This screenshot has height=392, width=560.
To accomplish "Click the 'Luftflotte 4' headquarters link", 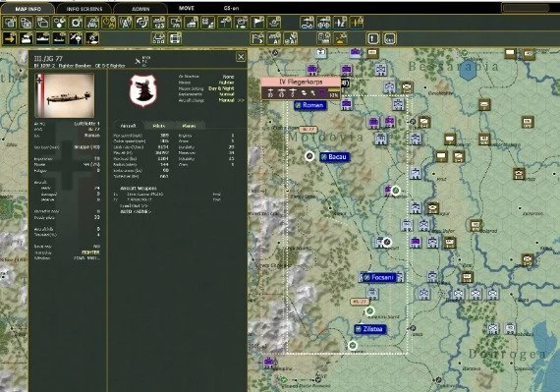I will 86,124.
